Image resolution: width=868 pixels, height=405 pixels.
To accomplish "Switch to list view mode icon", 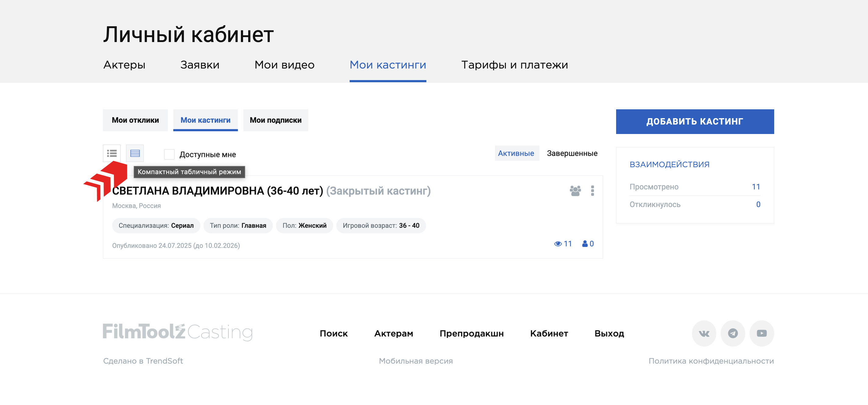I will [x=111, y=154].
